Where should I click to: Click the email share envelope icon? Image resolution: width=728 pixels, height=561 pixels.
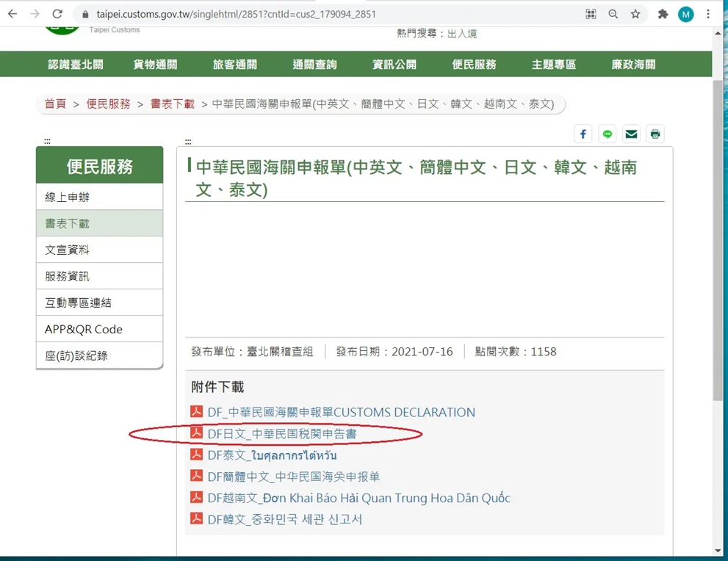[631, 134]
